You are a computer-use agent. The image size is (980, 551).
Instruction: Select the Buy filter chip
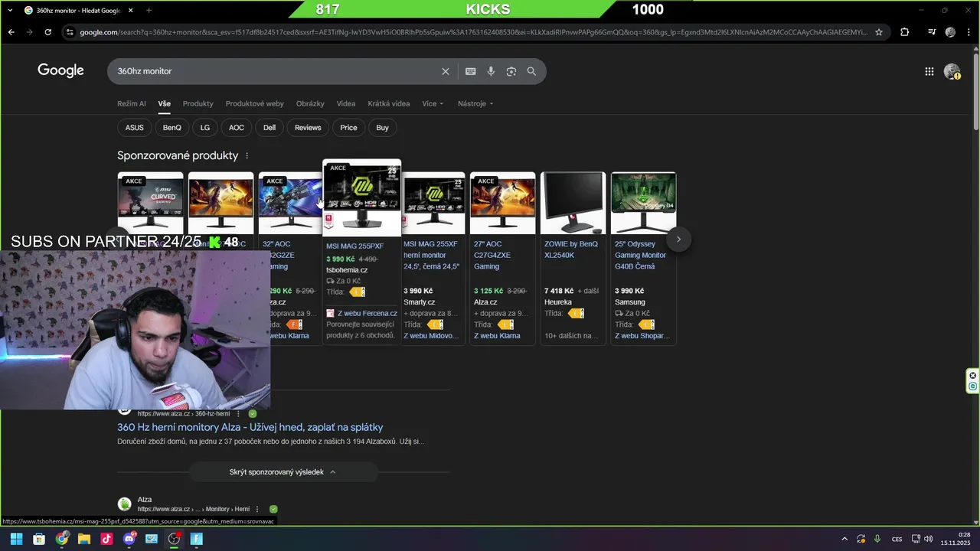(x=382, y=128)
